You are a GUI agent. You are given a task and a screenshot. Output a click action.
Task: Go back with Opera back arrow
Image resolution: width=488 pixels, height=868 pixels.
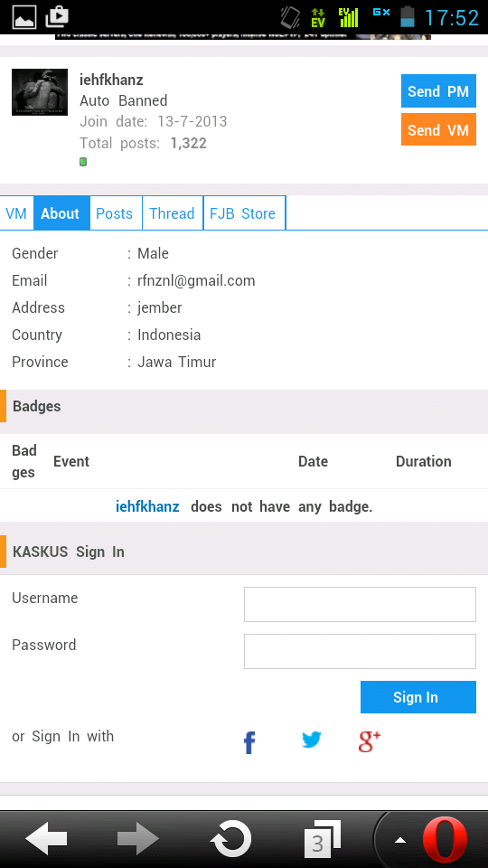(x=46, y=839)
